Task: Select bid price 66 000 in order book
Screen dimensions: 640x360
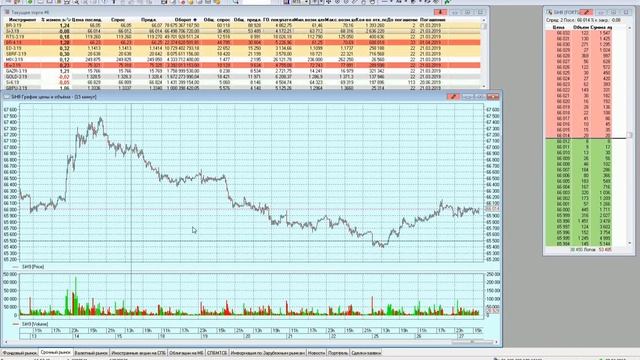Action: 563,209
